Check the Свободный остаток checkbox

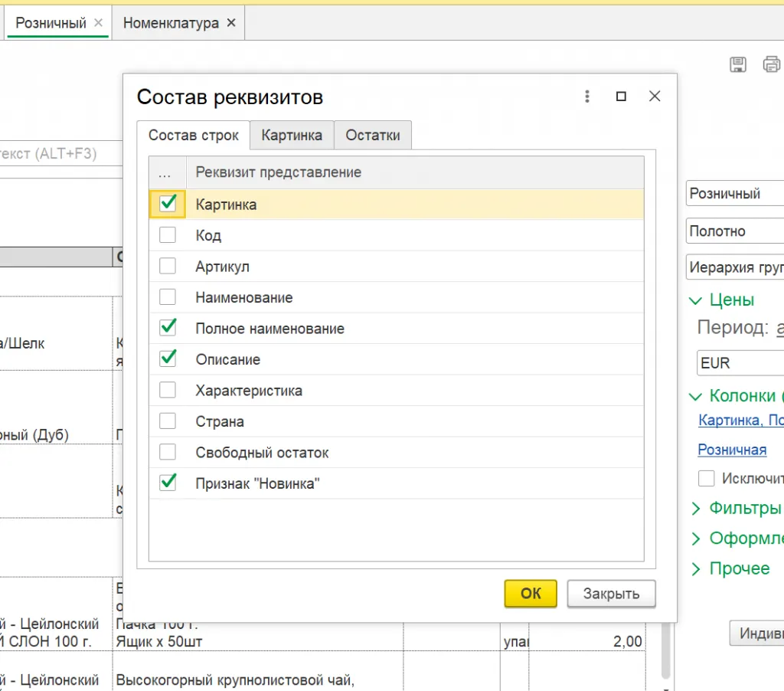pyautogui.click(x=168, y=452)
